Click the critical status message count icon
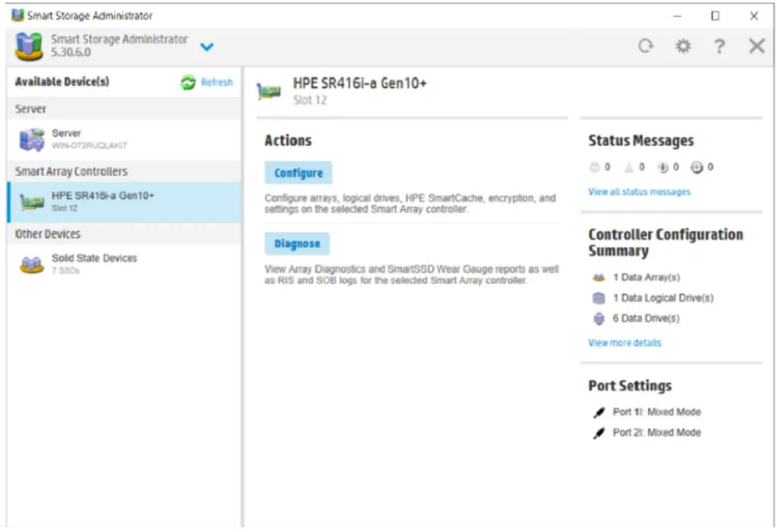Image resolution: width=777 pixels, height=532 pixels. (x=595, y=167)
